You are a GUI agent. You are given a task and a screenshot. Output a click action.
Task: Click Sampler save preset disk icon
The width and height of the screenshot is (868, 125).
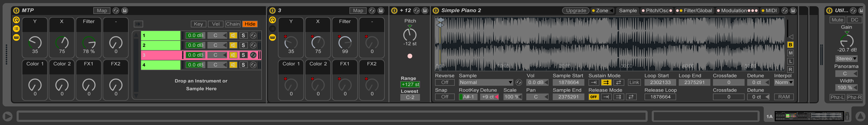tap(793, 10)
